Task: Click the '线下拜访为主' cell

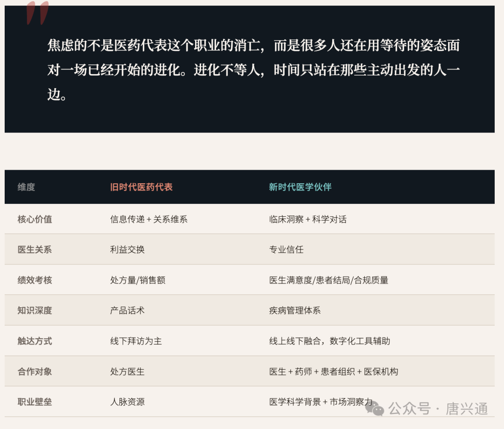Action: click(136, 341)
